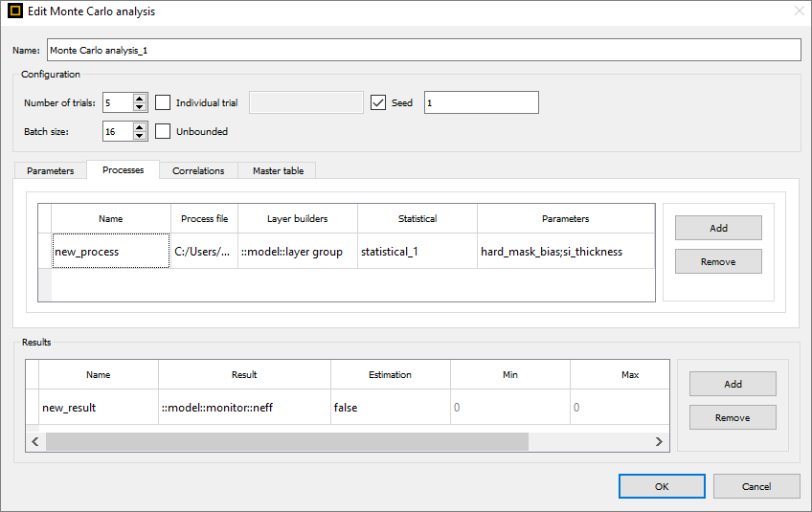Click the ::model::monitor::neff result cell

[244, 408]
